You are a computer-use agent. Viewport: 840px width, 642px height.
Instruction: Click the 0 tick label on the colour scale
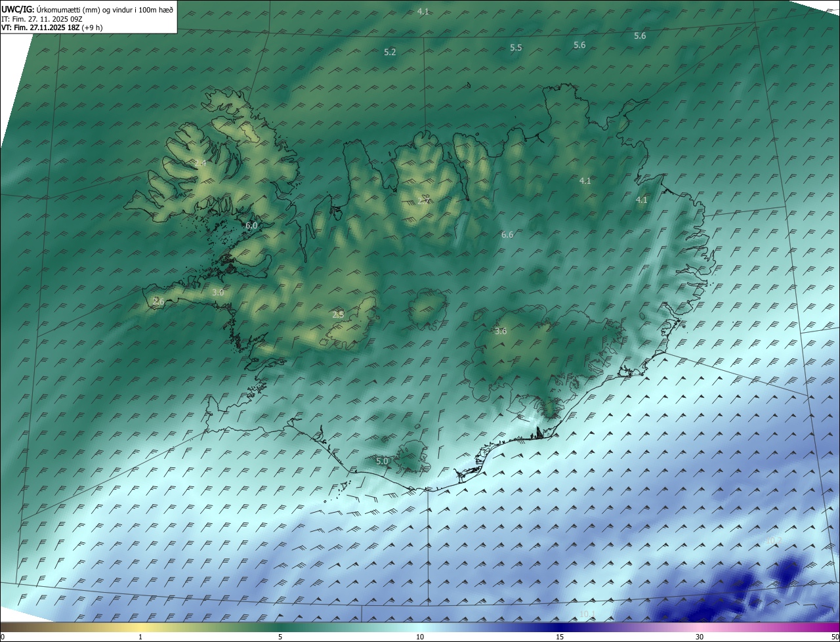(3, 637)
